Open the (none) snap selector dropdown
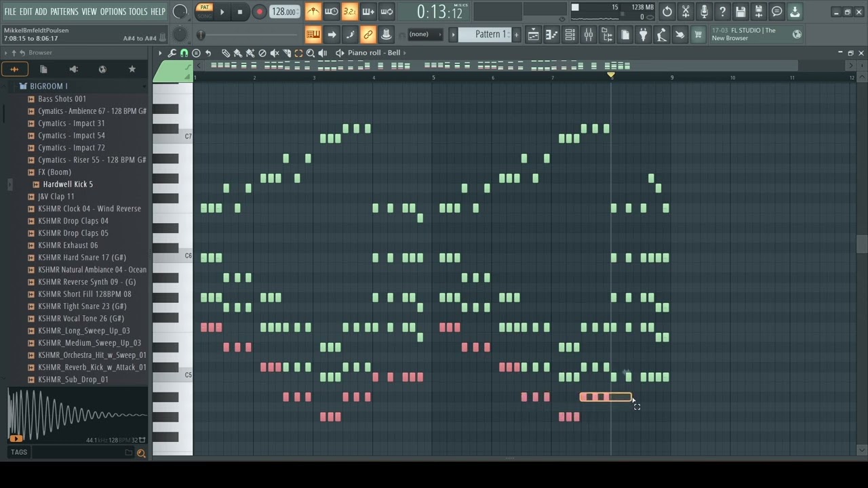Image resolution: width=868 pixels, height=488 pixels. point(425,35)
